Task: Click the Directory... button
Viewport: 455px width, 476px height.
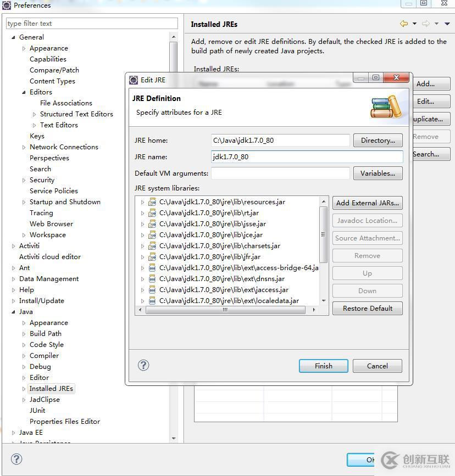Action: [378, 140]
